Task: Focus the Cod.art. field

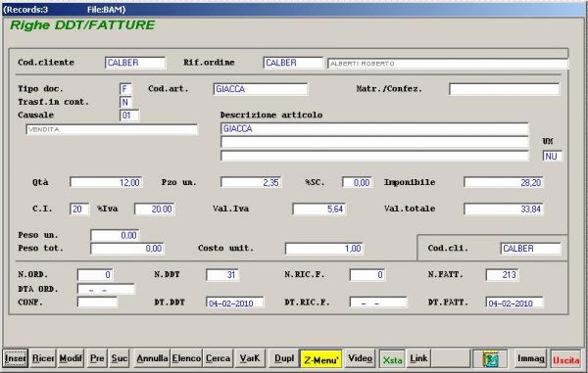Action: pos(261,89)
